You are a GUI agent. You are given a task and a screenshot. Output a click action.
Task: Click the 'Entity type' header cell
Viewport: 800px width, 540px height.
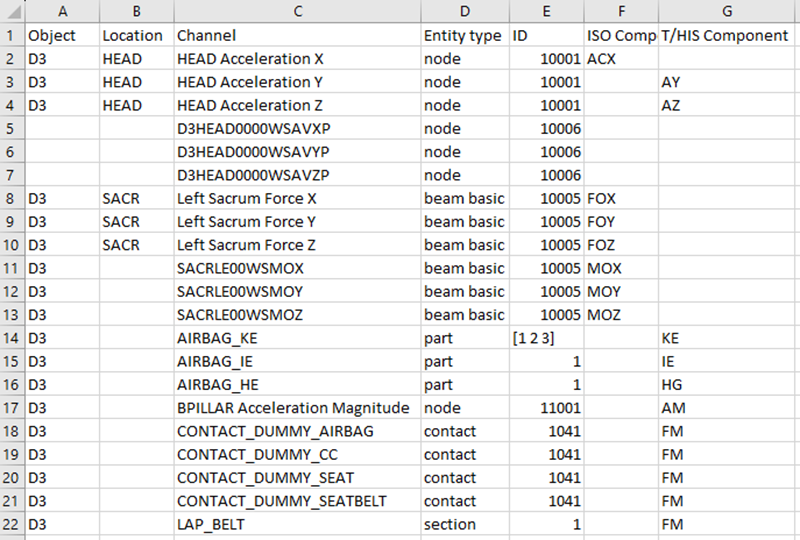463,36
